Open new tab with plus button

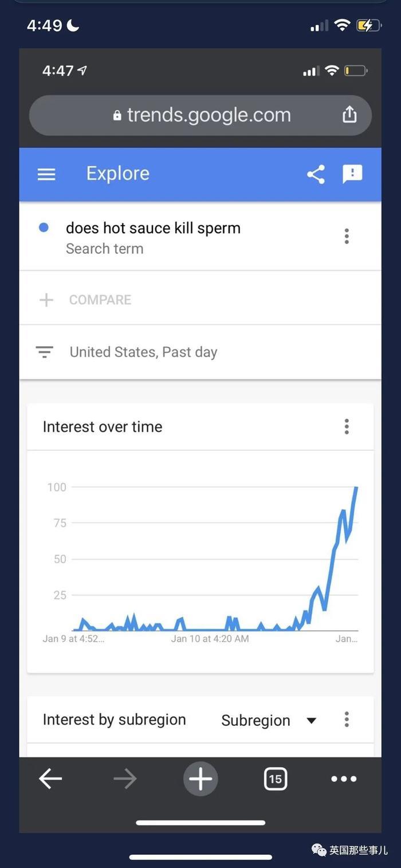coord(200,779)
